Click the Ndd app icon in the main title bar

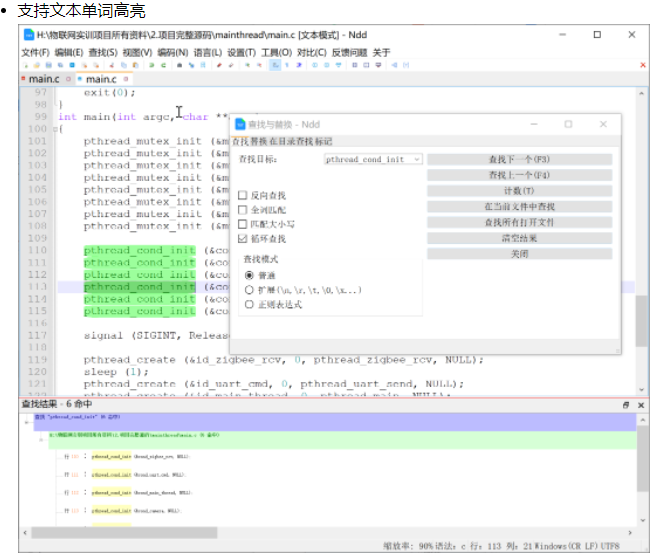[x=29, y=35]
